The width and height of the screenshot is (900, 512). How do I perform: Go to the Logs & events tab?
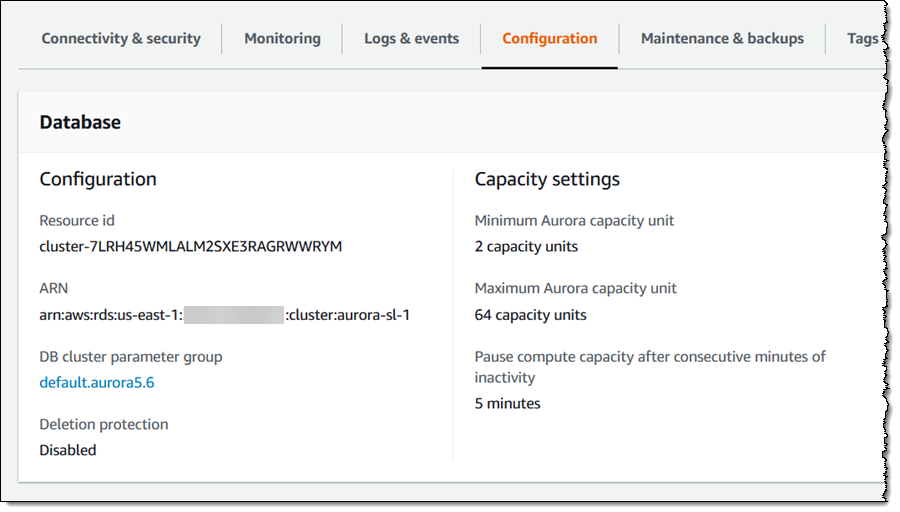(411, 39)
